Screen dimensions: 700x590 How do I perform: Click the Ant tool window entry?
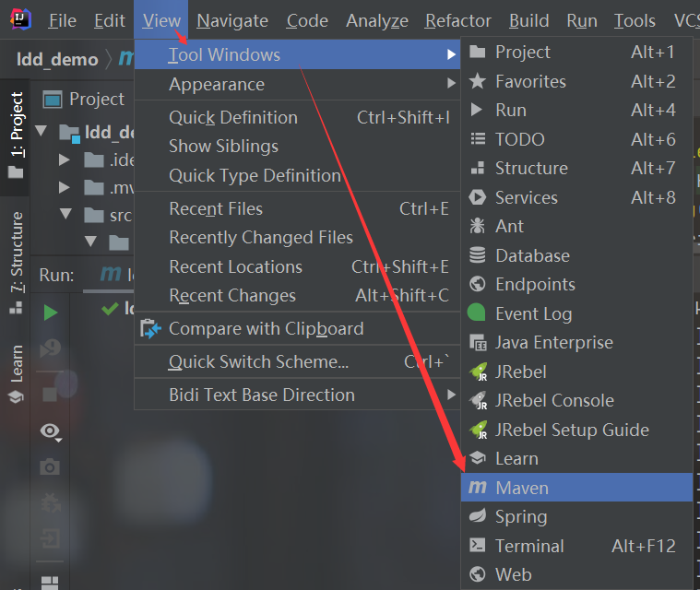click(x=509, y=226)
